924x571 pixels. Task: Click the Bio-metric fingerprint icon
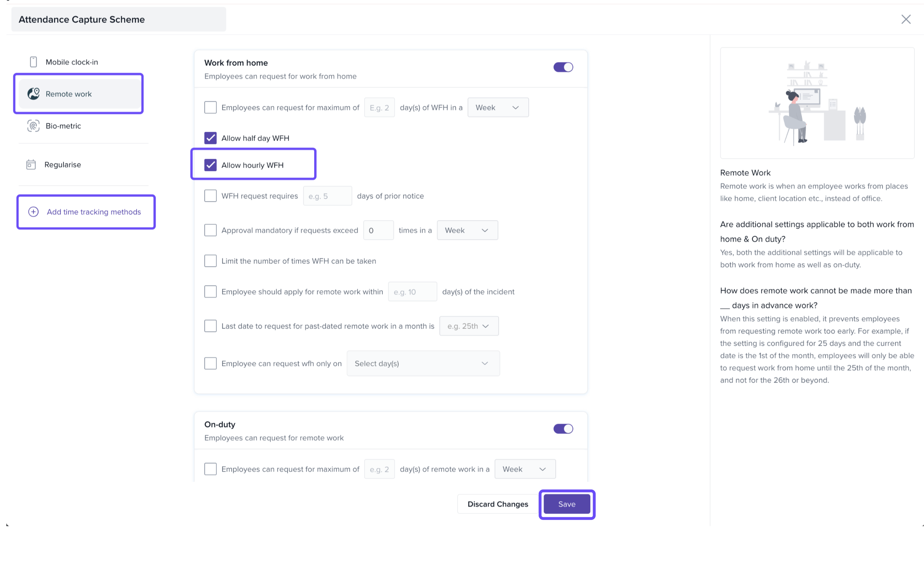(33, 126)
